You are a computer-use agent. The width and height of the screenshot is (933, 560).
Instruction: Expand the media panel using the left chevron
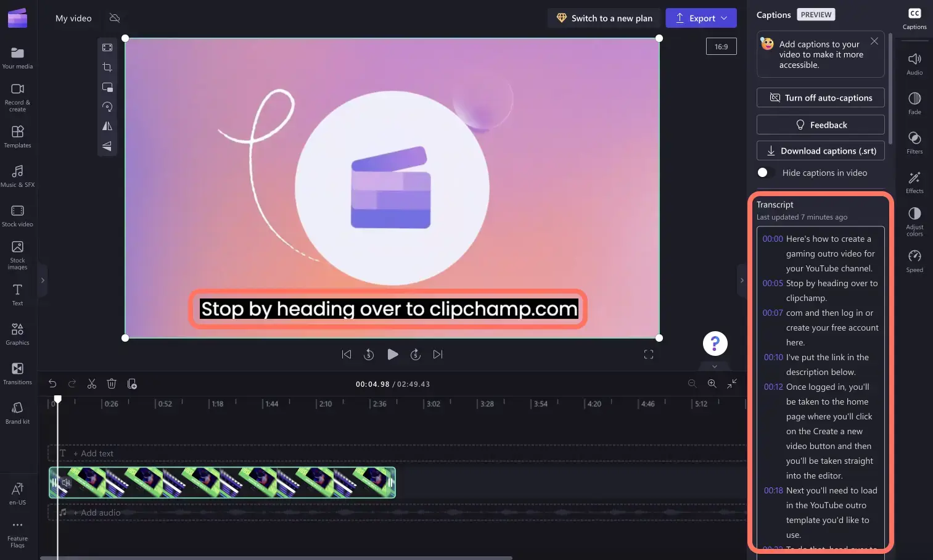coord(43,280)
